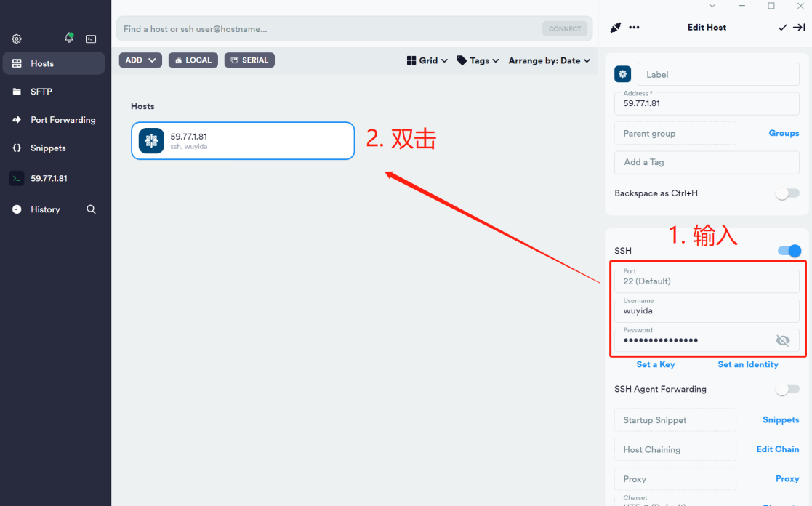The height and width of the screenshot is (506, 812).
Task: Click the SFTP folder icon in sidebar
Action: point(17,92)
